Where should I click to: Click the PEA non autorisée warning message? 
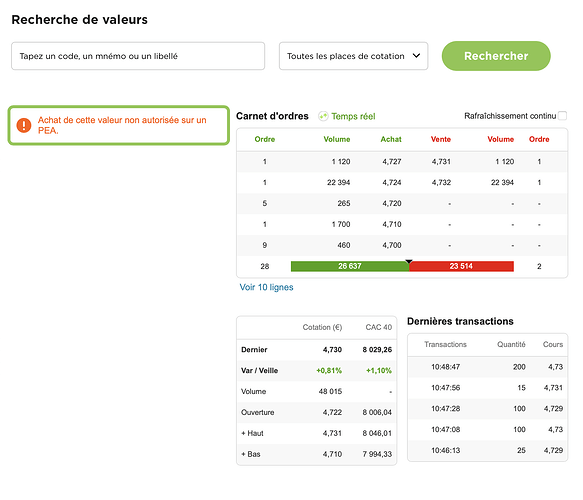tap(122, 125)
